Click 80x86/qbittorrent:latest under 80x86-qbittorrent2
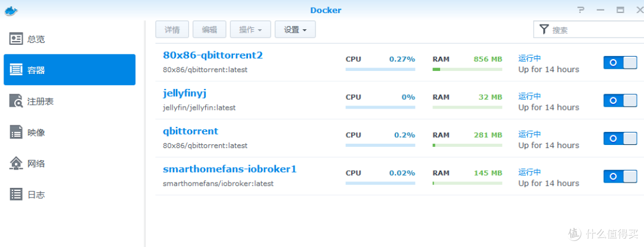 [x=205, y=70]
